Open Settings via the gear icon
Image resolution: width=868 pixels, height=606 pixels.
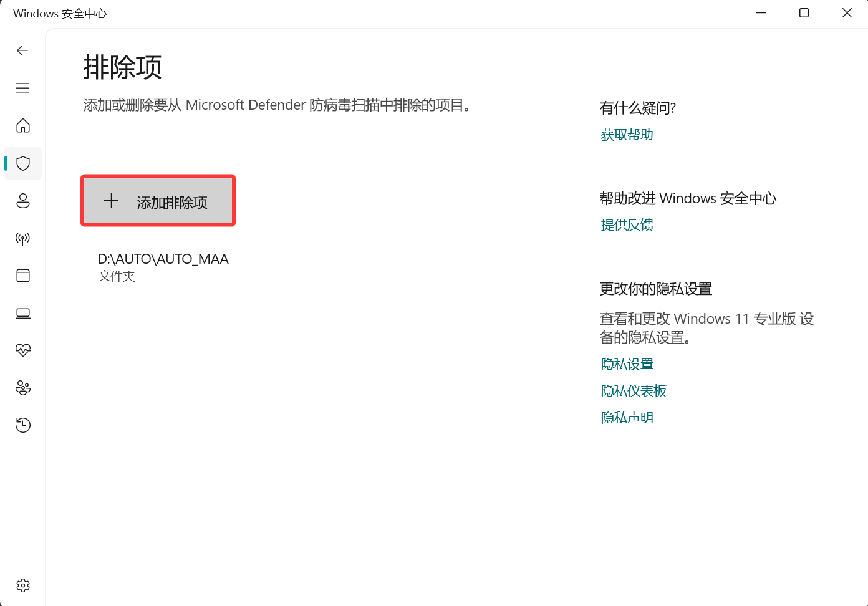(22, 585)
